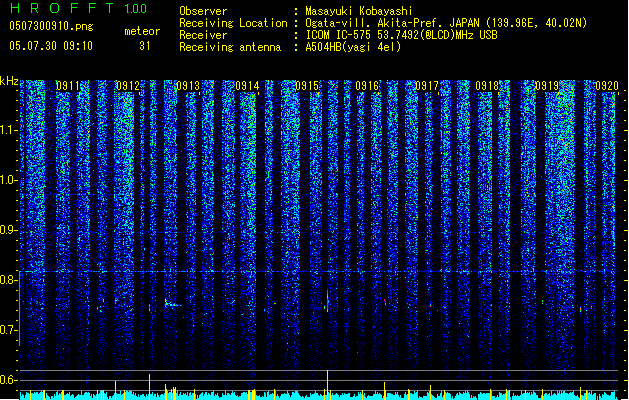Click observer name Masayuki Kobayashi

358,11
